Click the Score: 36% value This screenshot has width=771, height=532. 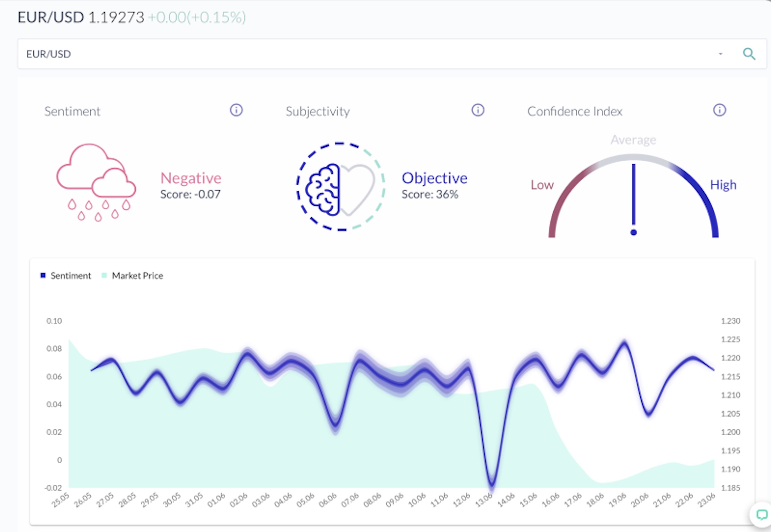click(x=430, y=194)
